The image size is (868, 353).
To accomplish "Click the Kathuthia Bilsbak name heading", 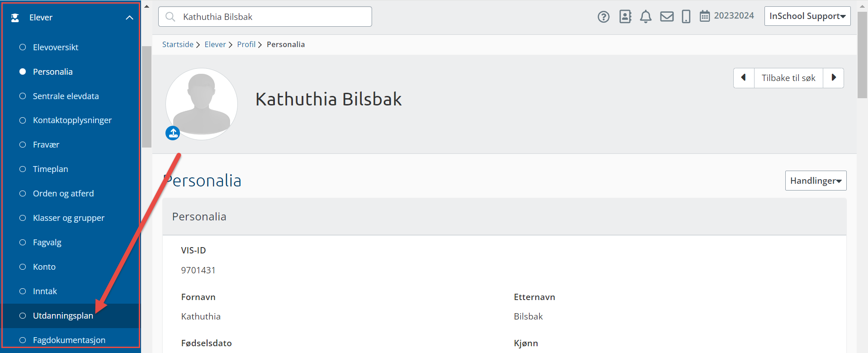I will [x=328, y=99].
